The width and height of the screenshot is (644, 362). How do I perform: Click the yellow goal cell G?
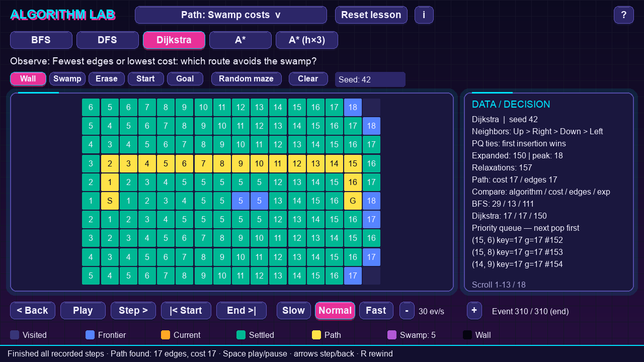point(353,201)
